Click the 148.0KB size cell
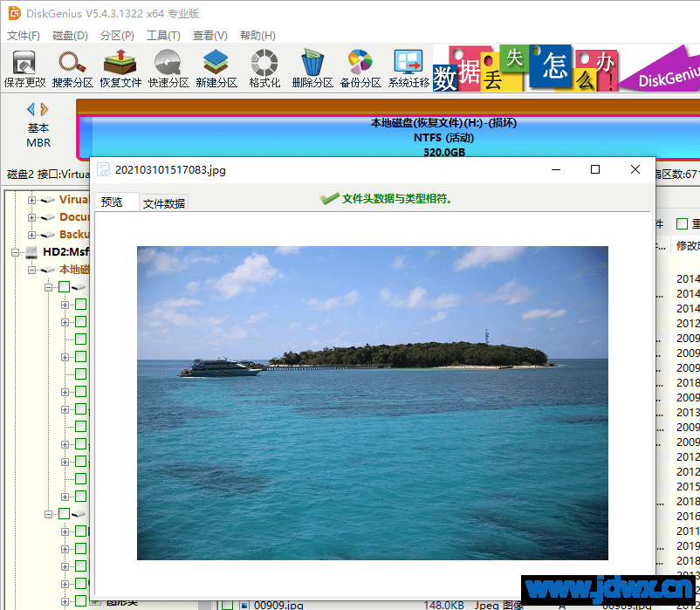 443,605
